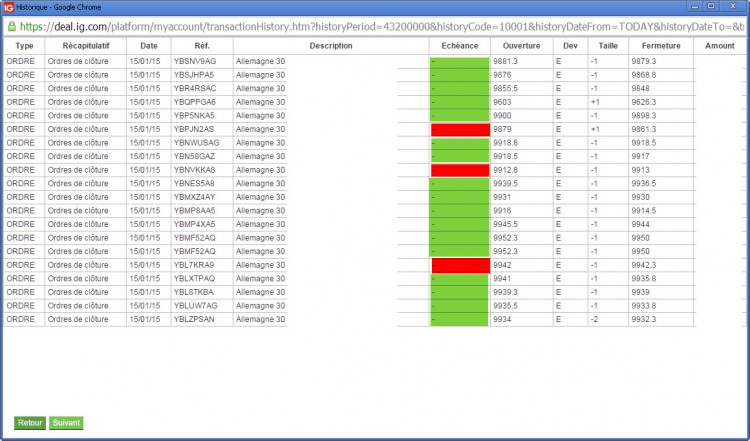Select reference YBSNV9AG

[x=195, y=61]
